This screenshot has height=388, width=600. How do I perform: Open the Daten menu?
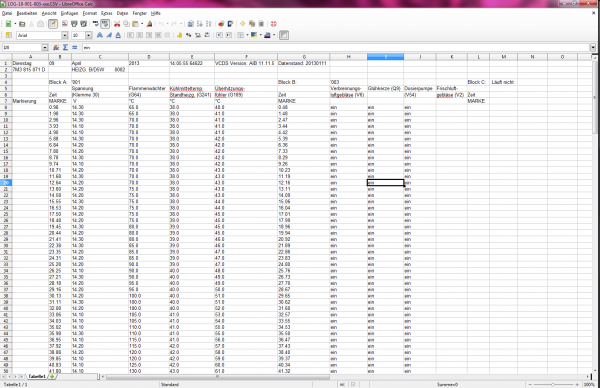[x=122, y=13]
